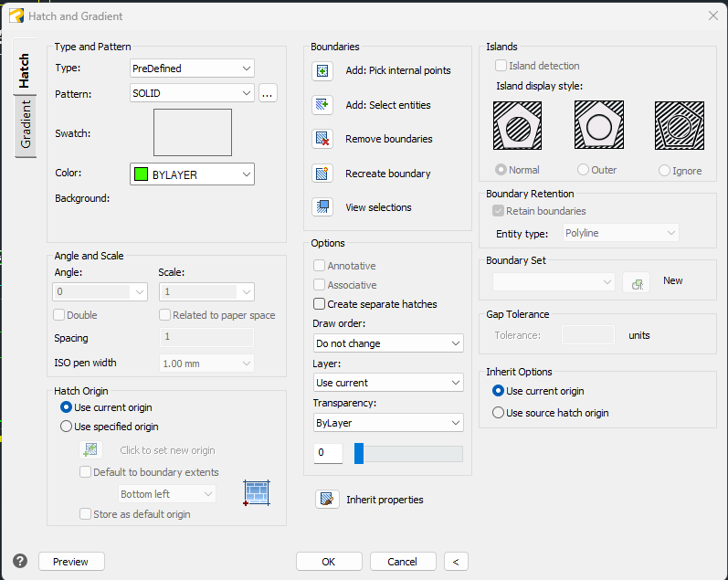Click the OK button
The width and height of the screenshot is (728, 580).
(x=329, y=562)
